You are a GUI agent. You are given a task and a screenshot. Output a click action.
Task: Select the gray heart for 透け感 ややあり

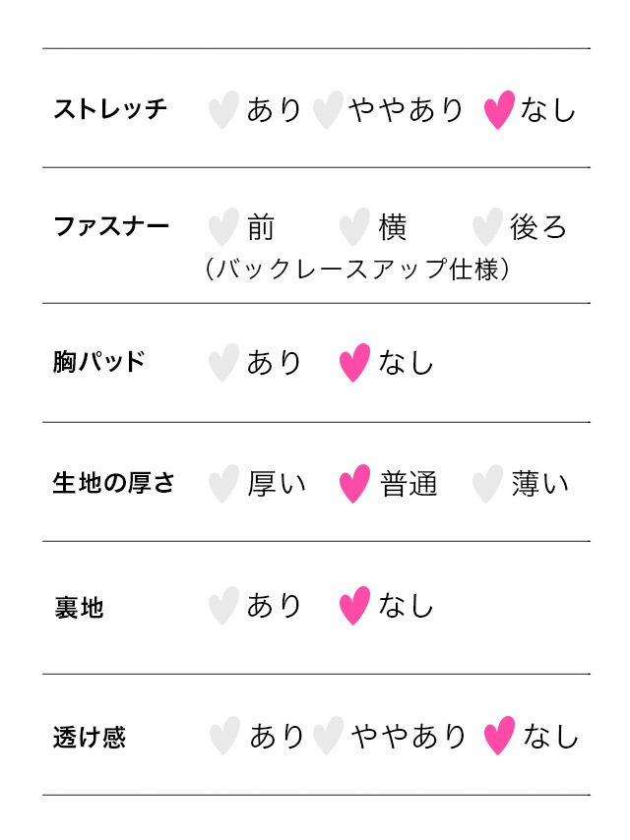coord(328,736)
